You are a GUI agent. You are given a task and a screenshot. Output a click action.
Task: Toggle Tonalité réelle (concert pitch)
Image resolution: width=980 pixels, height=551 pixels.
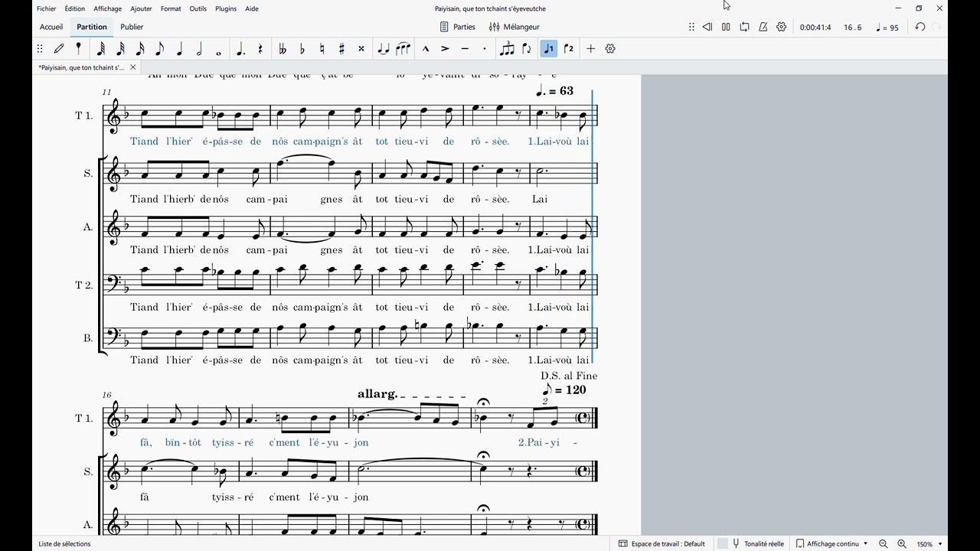tap(751, 544)
